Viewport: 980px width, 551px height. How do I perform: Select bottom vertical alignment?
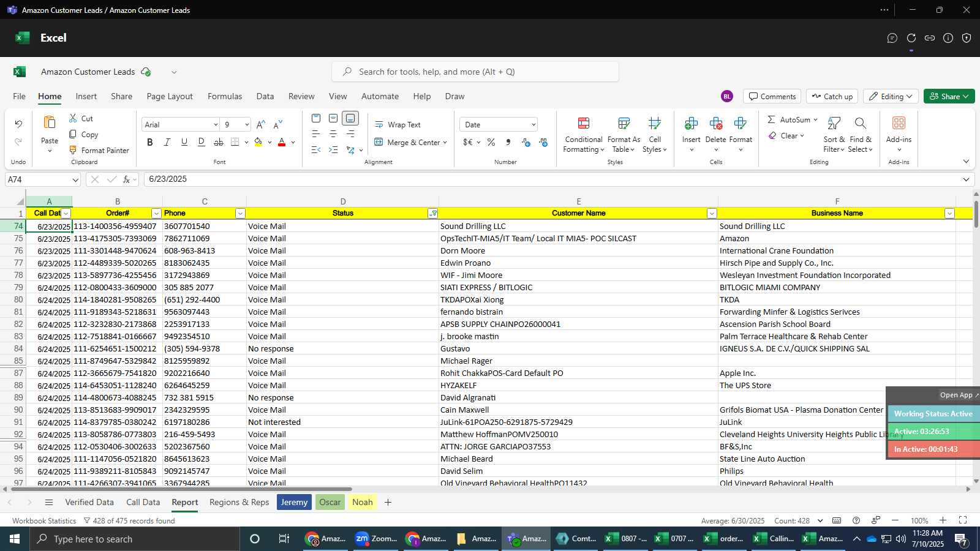350,118
